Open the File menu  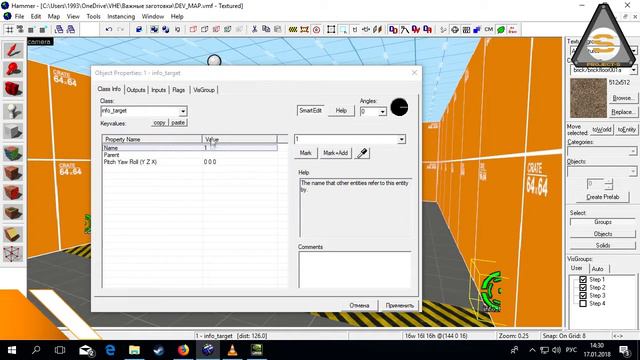[x=19, y=16]
